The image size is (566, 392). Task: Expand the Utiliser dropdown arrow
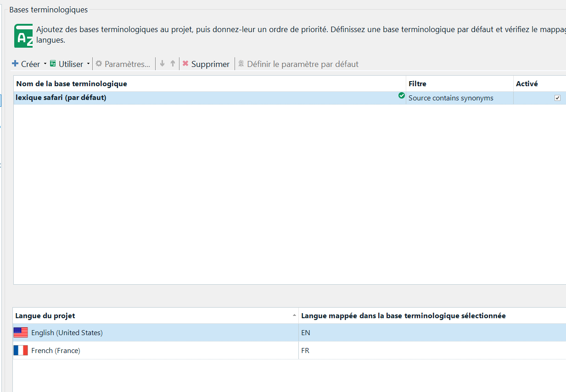pos(88,64)
